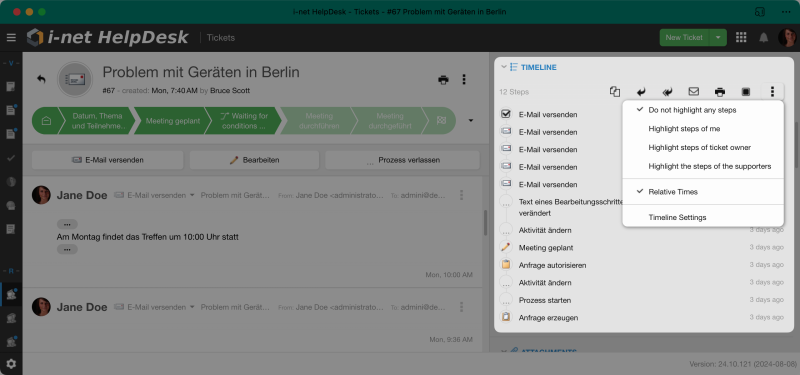Image resolution: width=800 pixels, height=375 pixels.
Task: Select the 'Meeting durchführen' process step
Action: coord(318,121)
